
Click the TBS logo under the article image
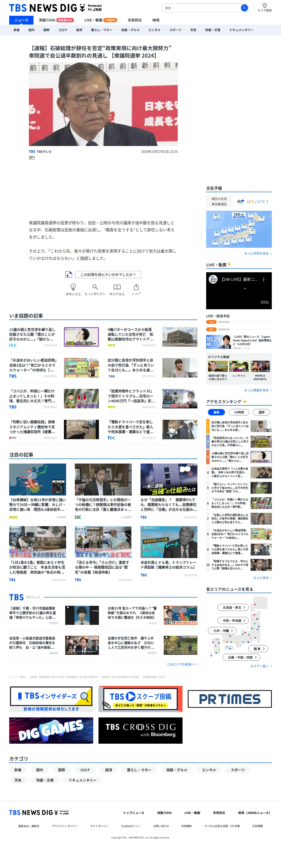(x=32, y=152)
